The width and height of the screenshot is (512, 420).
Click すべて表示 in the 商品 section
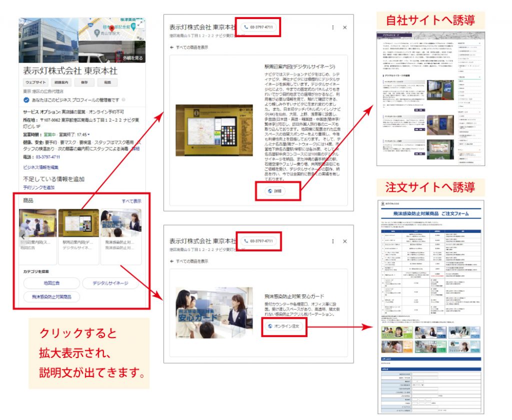coord(131,201)
